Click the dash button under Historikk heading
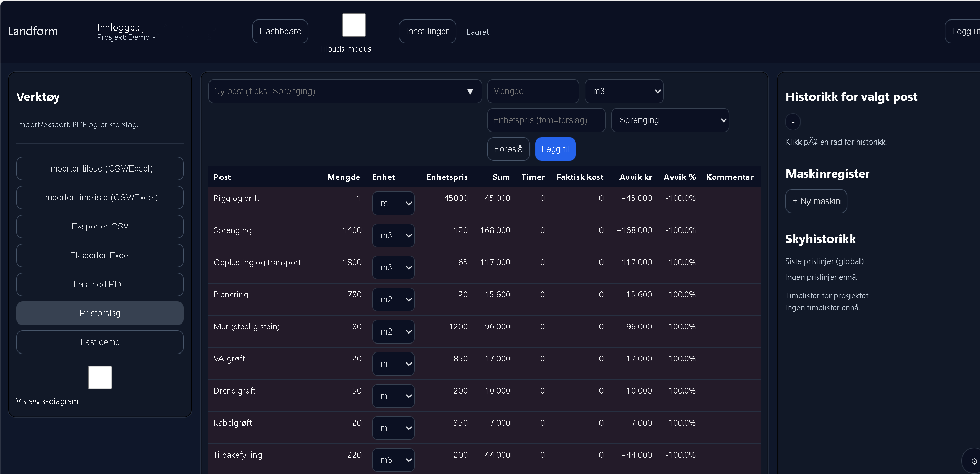This screenshot has height=474, width=980. coord(793,122)
